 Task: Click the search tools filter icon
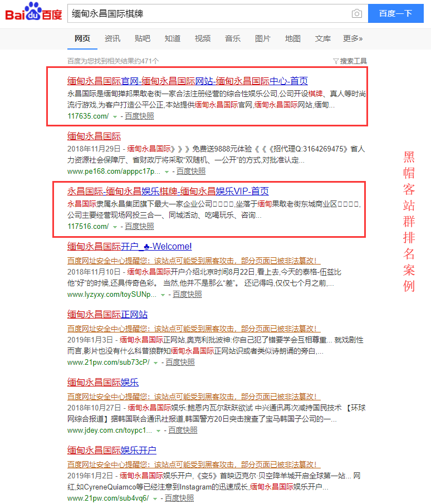[336, 61]
